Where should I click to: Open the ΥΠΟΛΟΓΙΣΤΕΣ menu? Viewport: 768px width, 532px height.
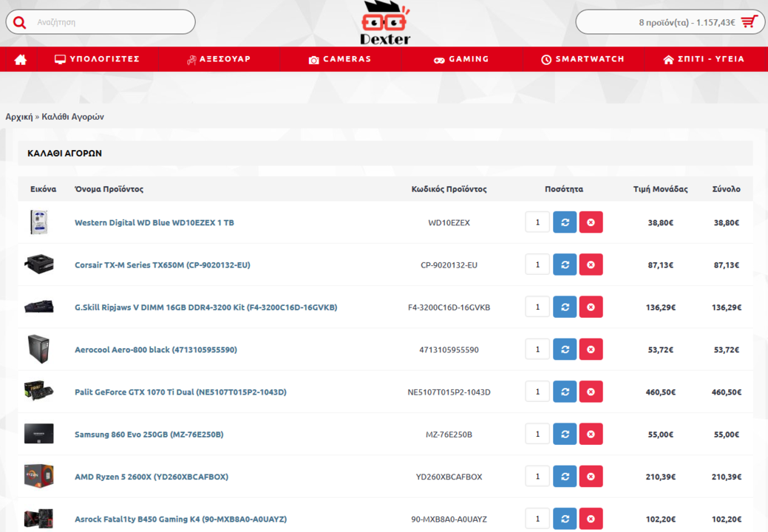pyautogui.click(x=97, y=59)
